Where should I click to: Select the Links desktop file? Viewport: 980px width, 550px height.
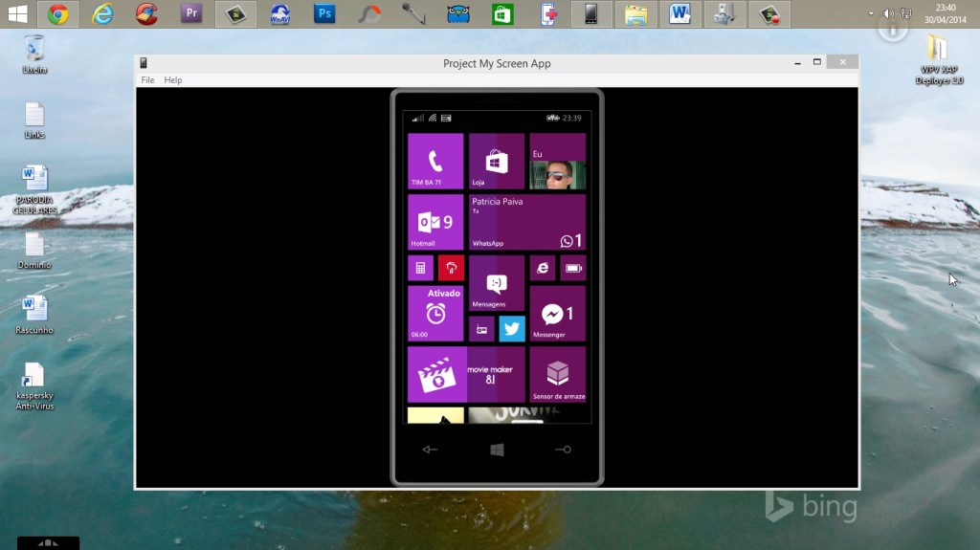click(x=34, y=121)
